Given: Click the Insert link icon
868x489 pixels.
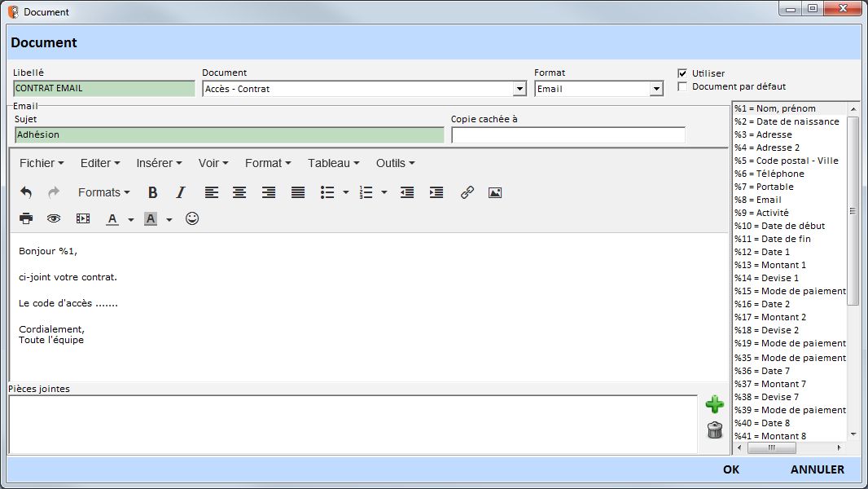Looking at the screenshot, I should (x=467, y=193).
